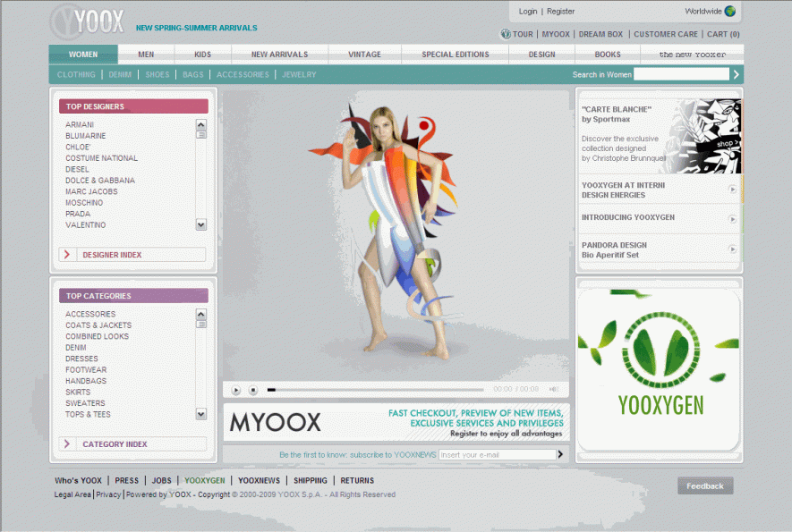Expand the Introducing Yooxygen item
Screen dimensions: 792x532
click(x=733, y=218)
